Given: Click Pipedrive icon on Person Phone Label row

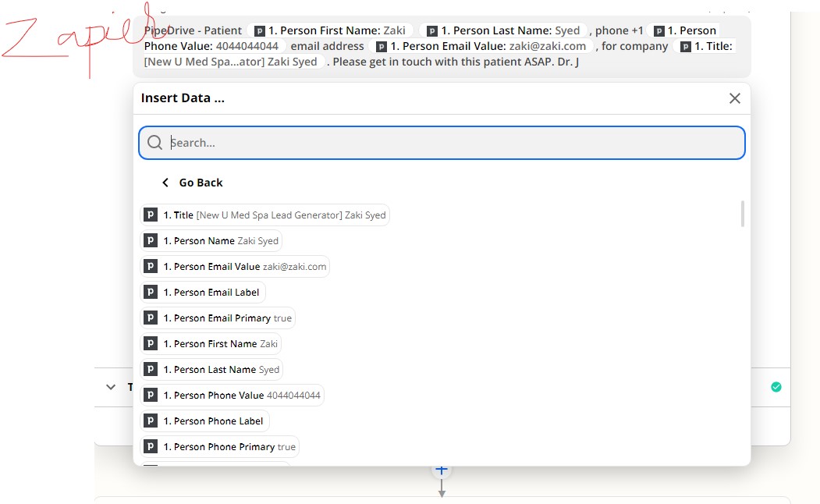Looking at the screenshot, I should (151, 421).
